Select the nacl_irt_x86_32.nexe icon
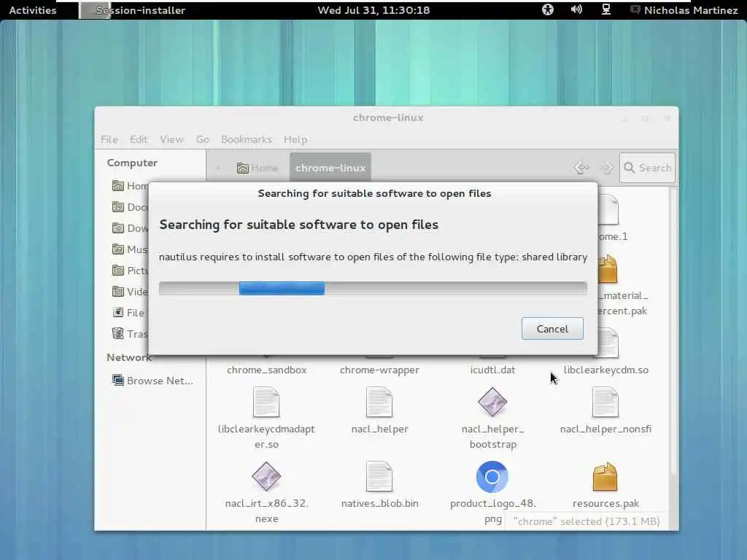This screenshot has width=747, height=560. tap(266, 476)
